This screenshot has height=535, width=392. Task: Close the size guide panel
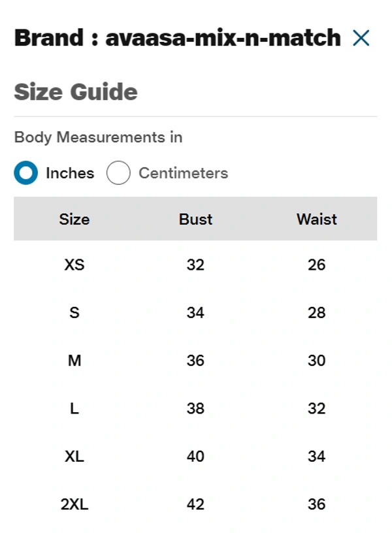(x=361, y=38)
